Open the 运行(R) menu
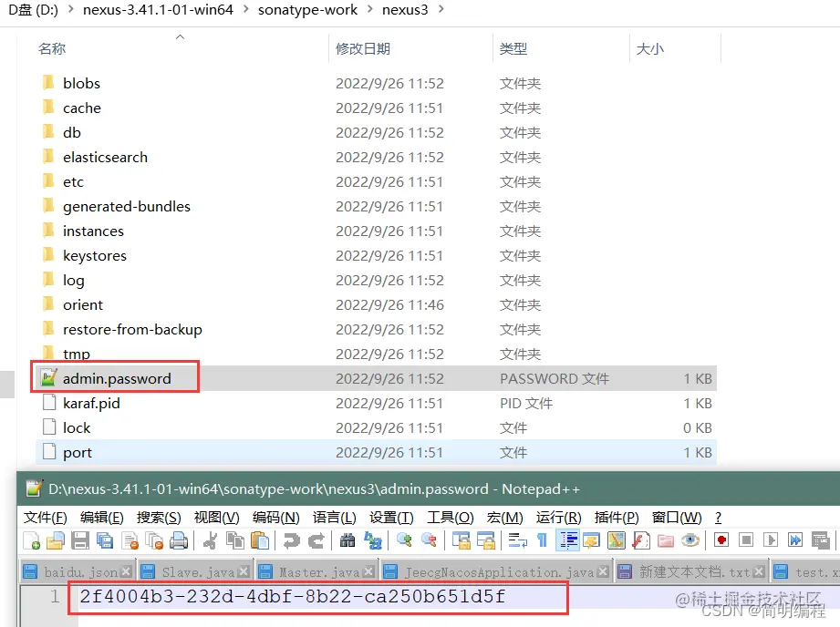The height and width of the screenshot is (627, 840). pyautogui.click(x=558, y=518)
